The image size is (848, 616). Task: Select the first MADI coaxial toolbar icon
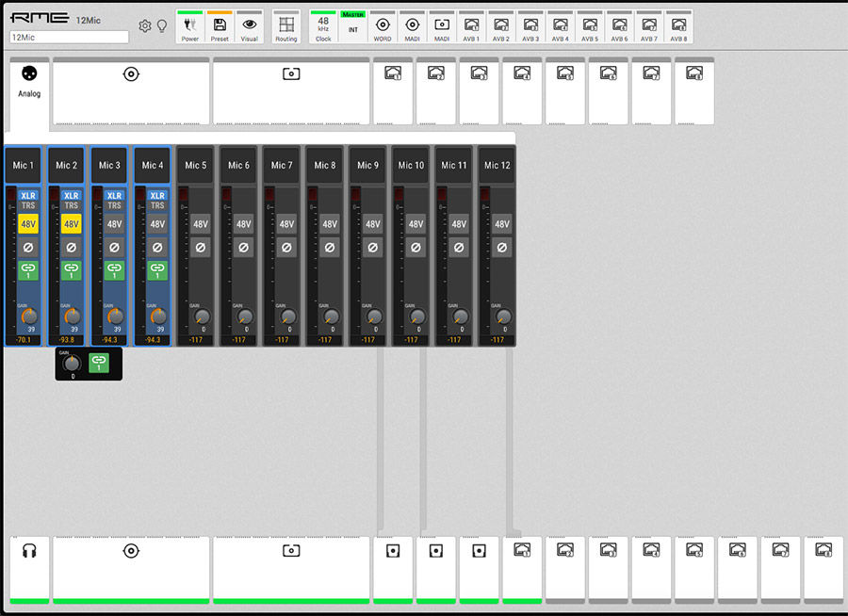point(412,26)
